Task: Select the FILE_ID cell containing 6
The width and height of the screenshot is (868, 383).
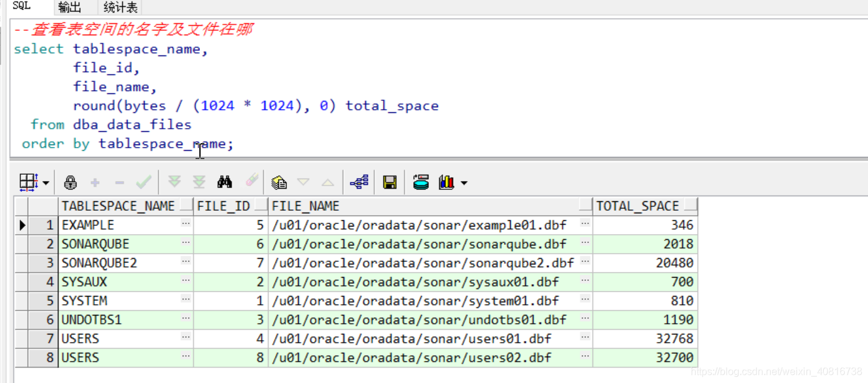Action: pyautogui.click(x=231, y=244)
